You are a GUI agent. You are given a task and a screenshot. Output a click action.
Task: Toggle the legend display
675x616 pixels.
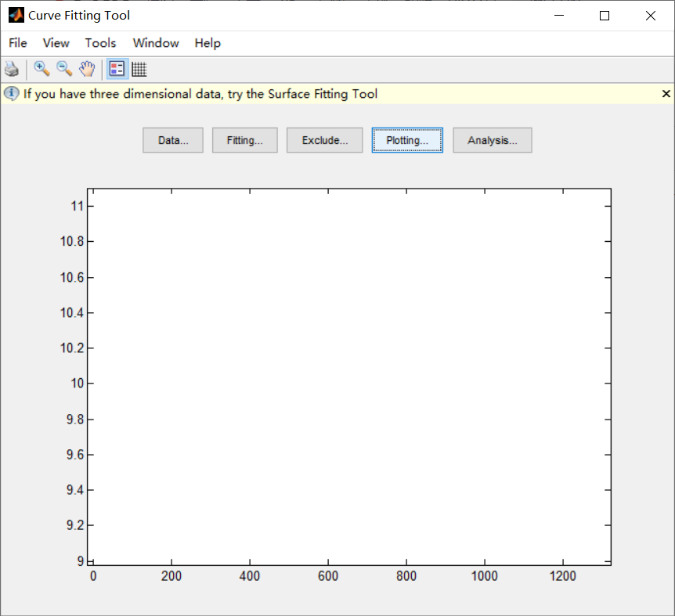pyautogui.click(x=116, y=69)
